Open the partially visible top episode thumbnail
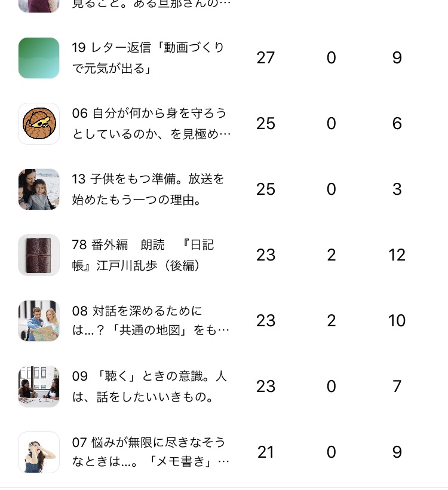Viewport: 448px width, 490px height. pyautogui.click(x=39, y=6)
